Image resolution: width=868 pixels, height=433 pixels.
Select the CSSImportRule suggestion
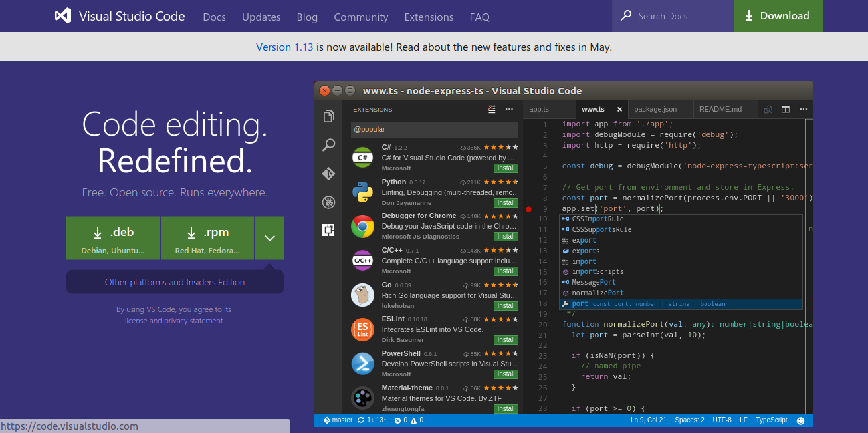(681, 219)
